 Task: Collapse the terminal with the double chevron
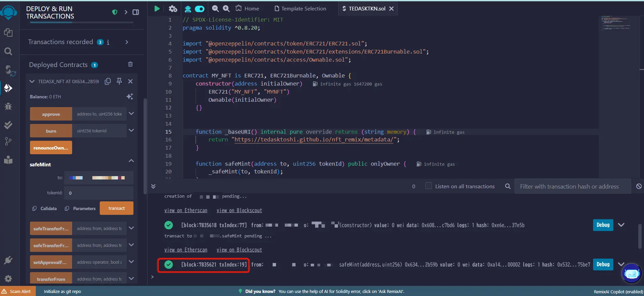click(x=153, y=186)
